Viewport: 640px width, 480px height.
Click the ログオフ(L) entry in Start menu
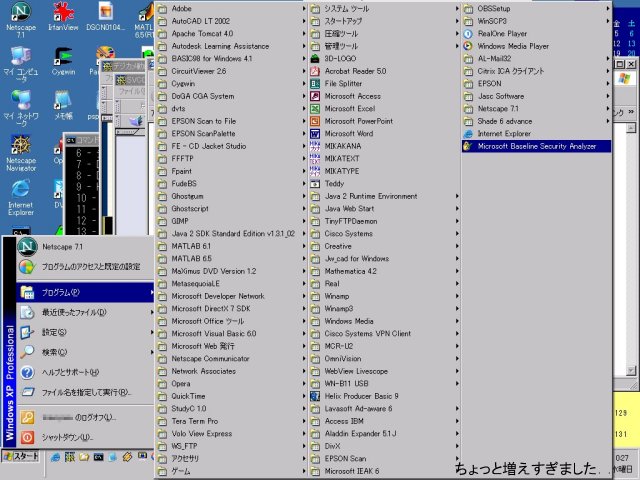[x=85, y=418]
